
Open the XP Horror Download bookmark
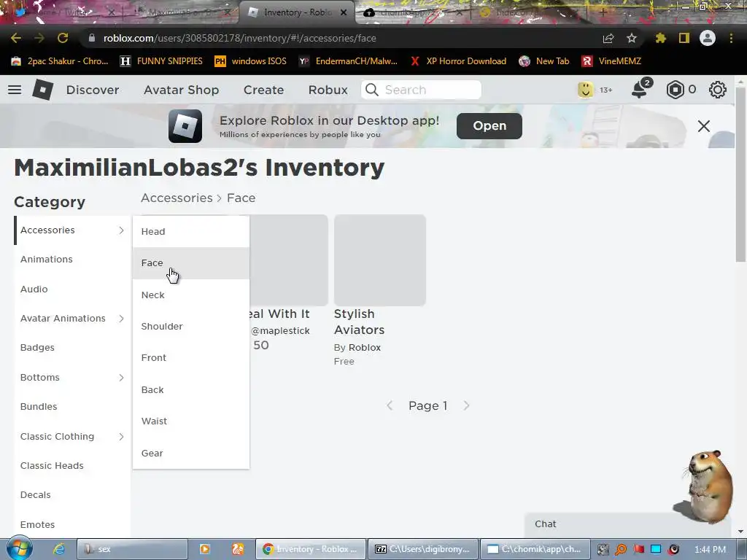pos(458,61)
